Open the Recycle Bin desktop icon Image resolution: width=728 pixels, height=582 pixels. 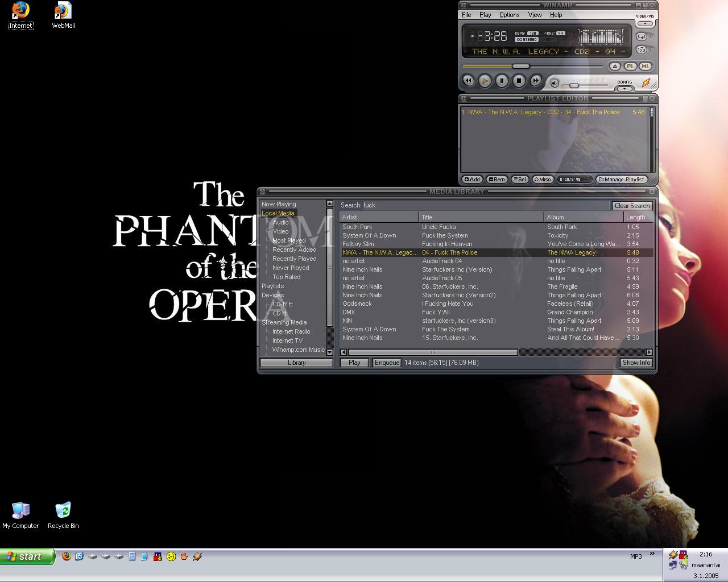tap(63, 515)
